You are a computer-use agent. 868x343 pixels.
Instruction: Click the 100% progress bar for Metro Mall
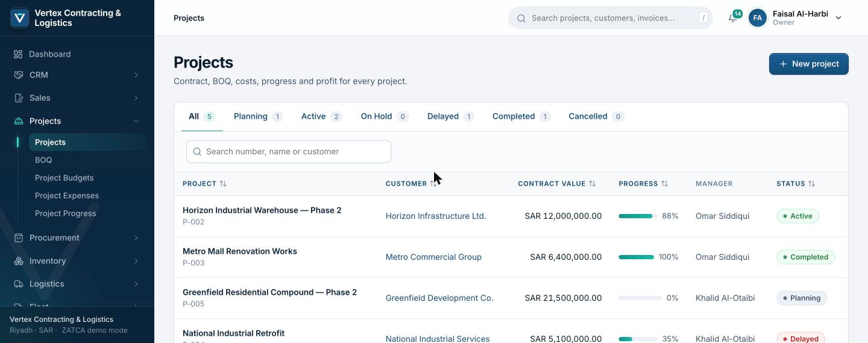click(637, 257)
